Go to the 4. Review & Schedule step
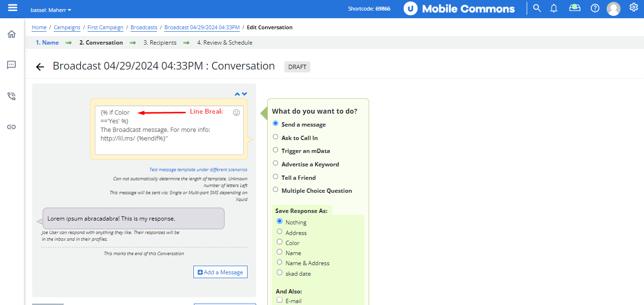Screen dimensions: 644x305 pos(225,43)
